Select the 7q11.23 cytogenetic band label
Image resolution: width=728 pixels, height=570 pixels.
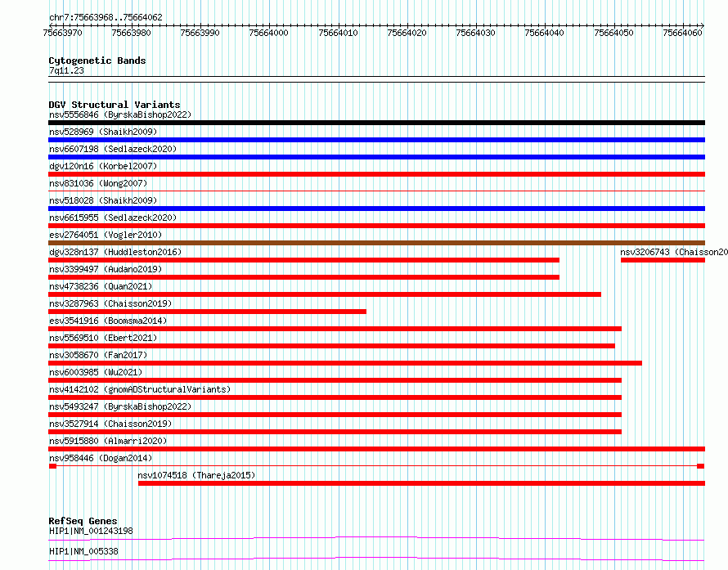click(66, 70)
